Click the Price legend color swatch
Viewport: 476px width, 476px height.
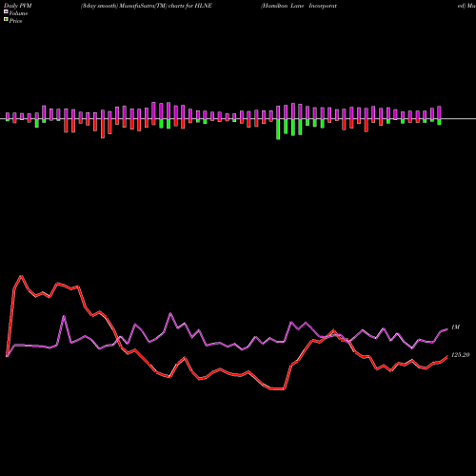click(x=6, y=20)
